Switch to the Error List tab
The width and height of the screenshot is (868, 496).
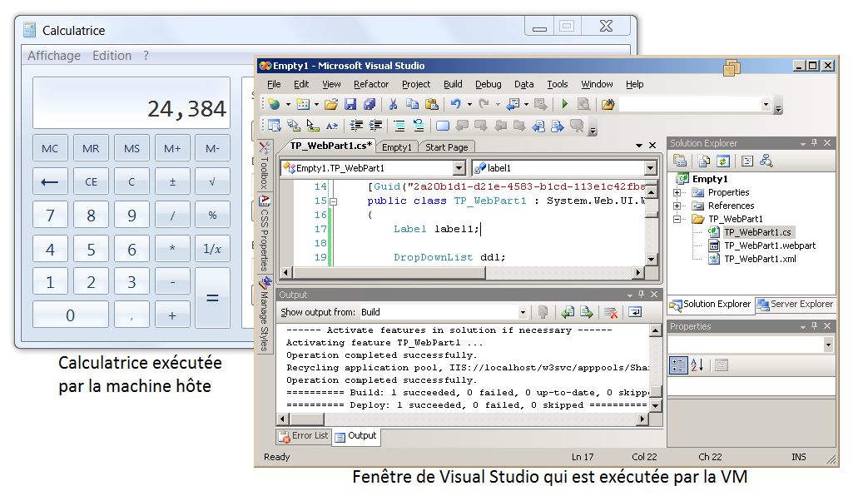coord(304,436)
